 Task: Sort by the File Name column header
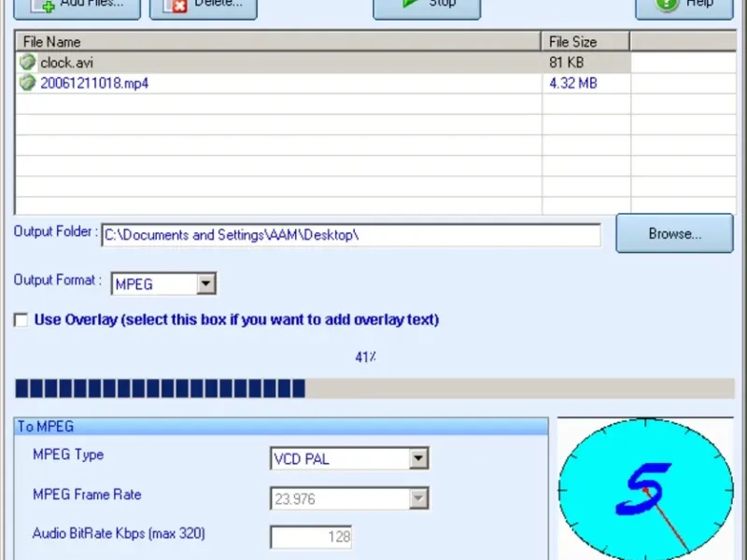tap(278, 41)
